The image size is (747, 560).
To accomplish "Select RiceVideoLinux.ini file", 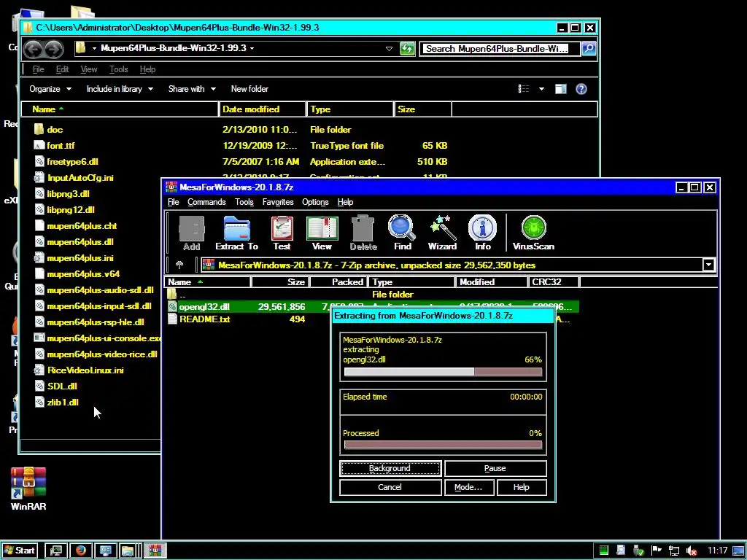I will (79, 370).
